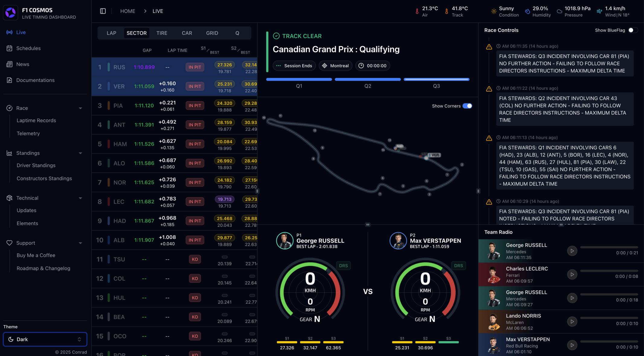Viewport: 644px width, 356px height.
Task: Select the Q1 session progress bar
Action: tap(299, 79)
